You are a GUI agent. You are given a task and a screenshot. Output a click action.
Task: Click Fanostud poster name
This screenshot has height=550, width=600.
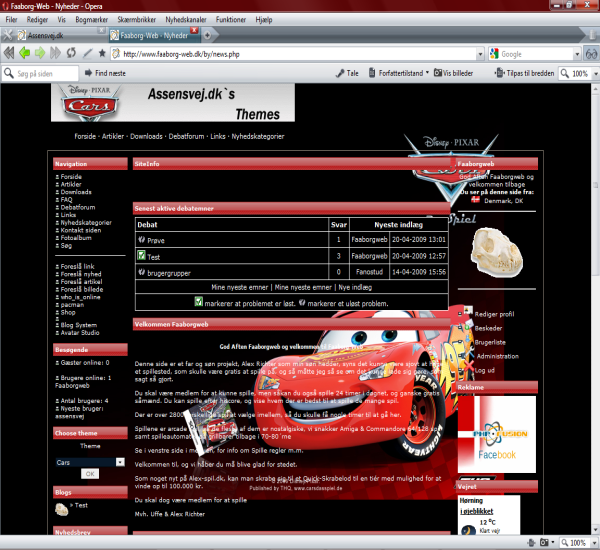tap(369, 272)
